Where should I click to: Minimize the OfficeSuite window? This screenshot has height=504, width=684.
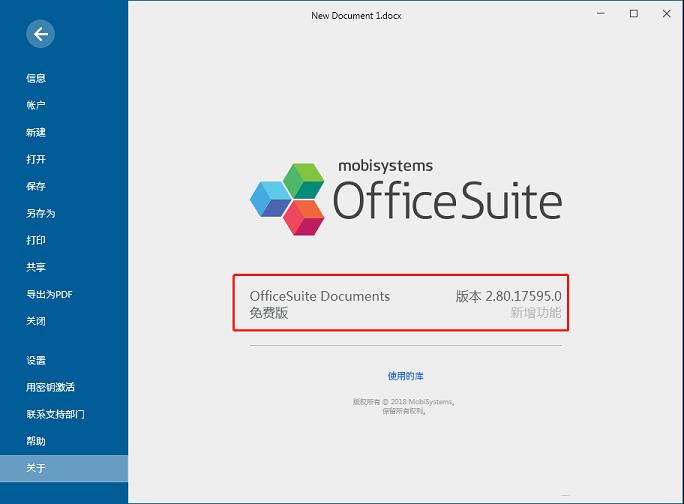click(601, 14)
